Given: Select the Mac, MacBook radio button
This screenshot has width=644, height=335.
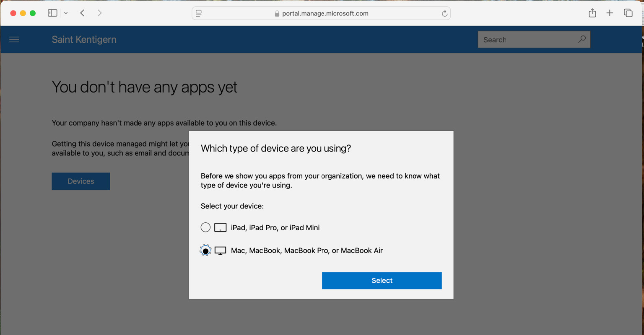Looking at the screenshot, I should tap(205, 250).
